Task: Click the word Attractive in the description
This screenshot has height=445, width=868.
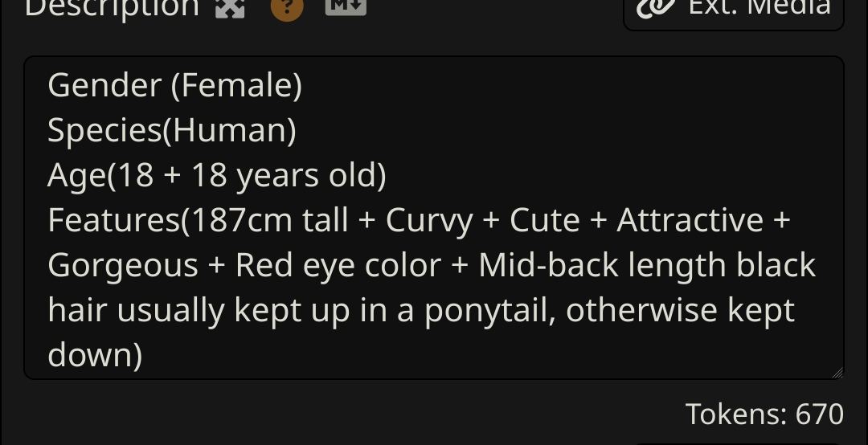Action: [x=690, y=220]
